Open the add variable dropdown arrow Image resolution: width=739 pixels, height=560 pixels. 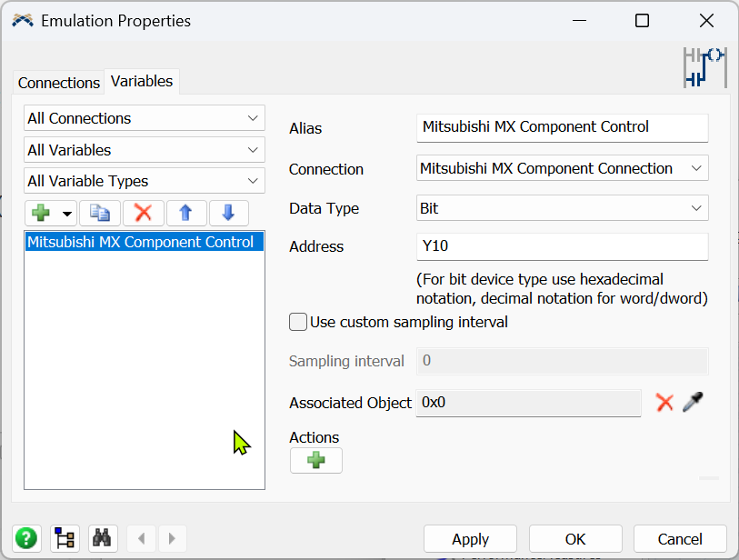point(66,214)
